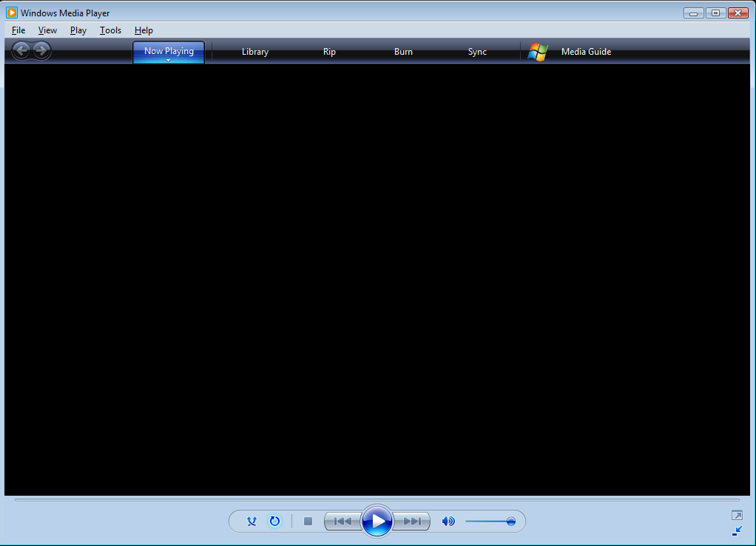Open the Help menu
Screen dimensions: 756x546
pos(144,30)
